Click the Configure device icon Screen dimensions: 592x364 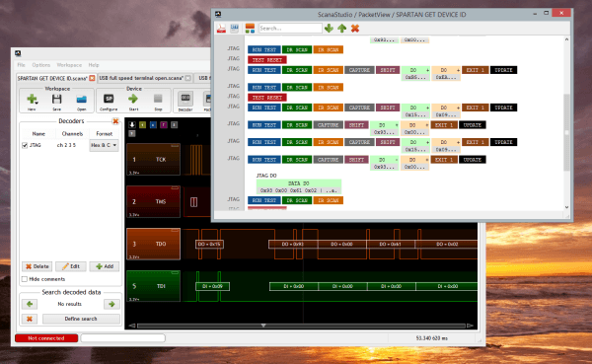click(x=109, y=100)
